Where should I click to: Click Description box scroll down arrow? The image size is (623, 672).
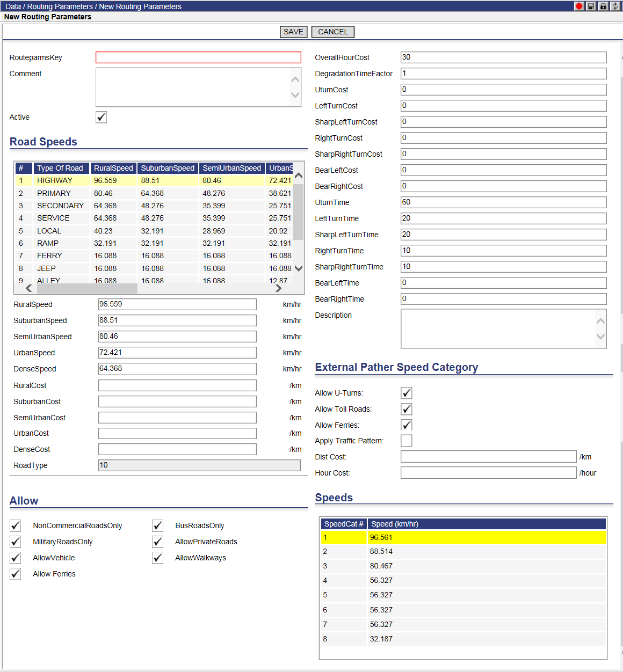(600, 337)
